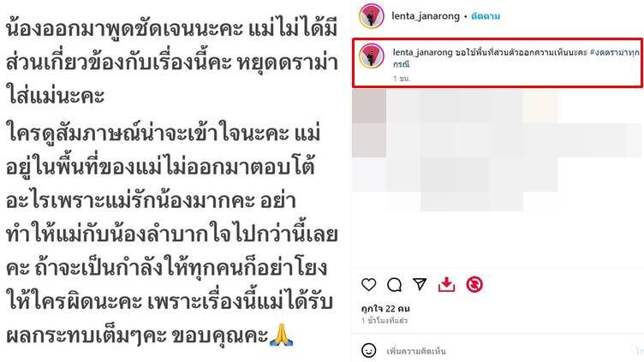Open hashtag #งดดราม่าทุกกรณี

[x=516, y=58]
